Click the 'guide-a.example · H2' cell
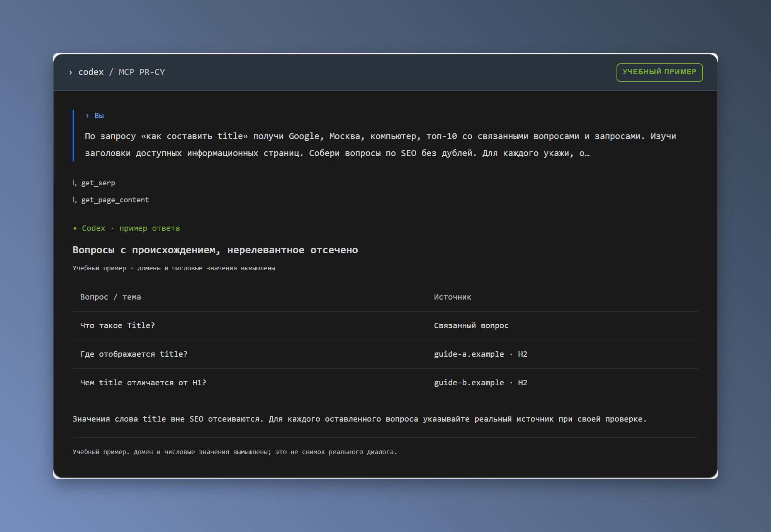Viewport: 771px width, 532px height. pos(481,354)
